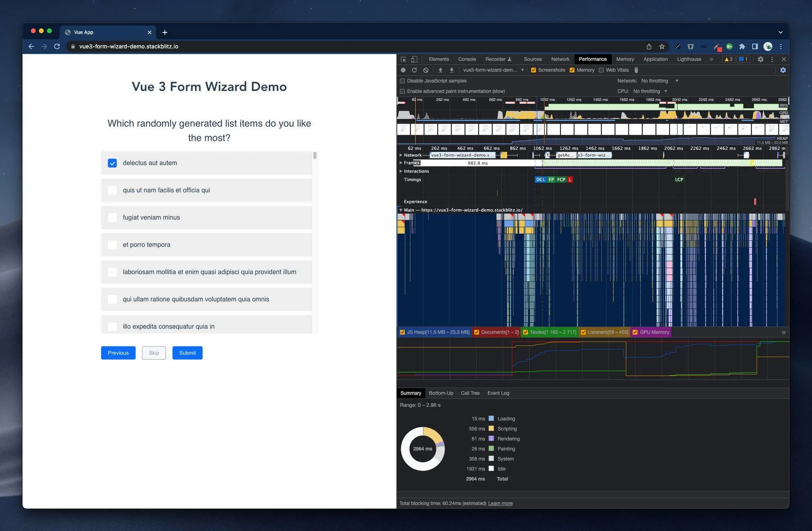Show the 3 warnings badge
The image size is (812, 531).
(728, 60)
